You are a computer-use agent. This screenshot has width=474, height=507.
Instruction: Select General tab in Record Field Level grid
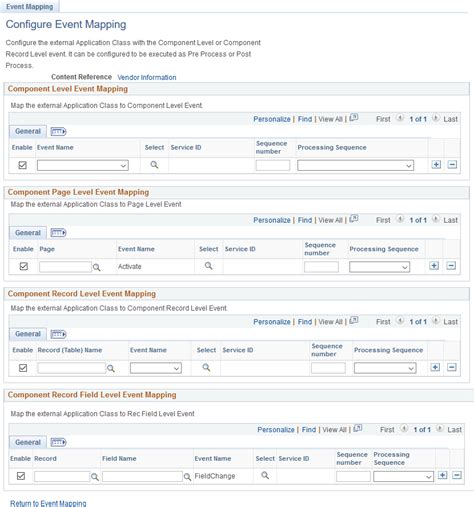tap(28, 442)
